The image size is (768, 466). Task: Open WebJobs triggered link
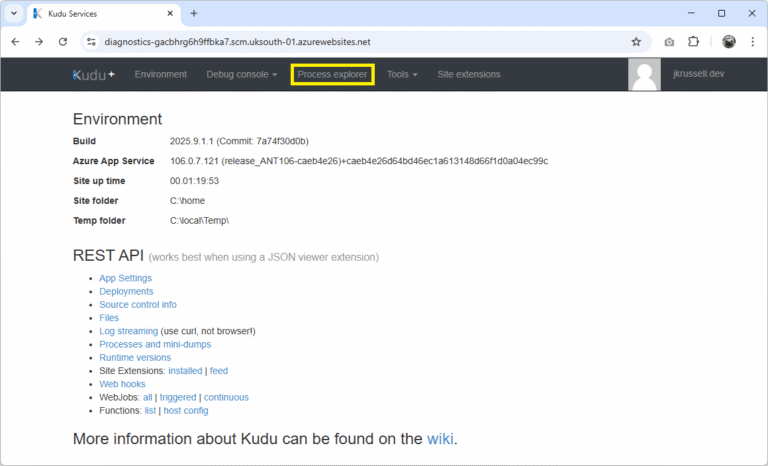point(178,397)
